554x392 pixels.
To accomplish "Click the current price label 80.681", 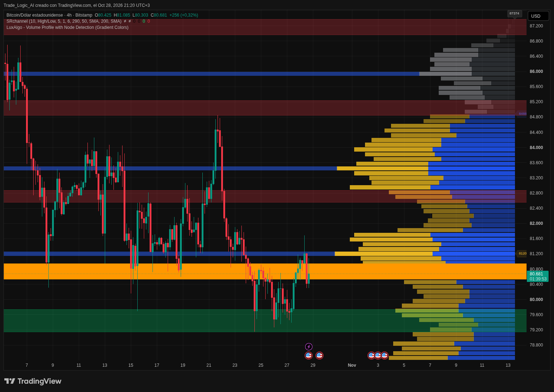I will [536, 274].
